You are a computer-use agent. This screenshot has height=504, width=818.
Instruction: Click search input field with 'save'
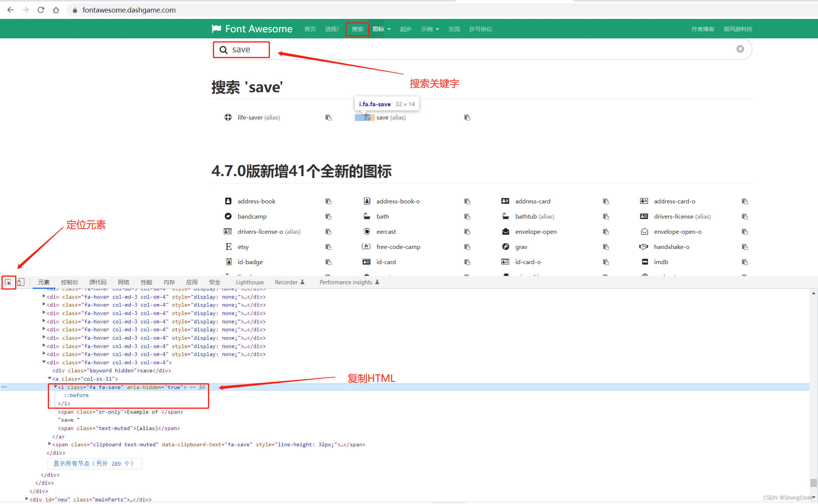click(242, 49)
